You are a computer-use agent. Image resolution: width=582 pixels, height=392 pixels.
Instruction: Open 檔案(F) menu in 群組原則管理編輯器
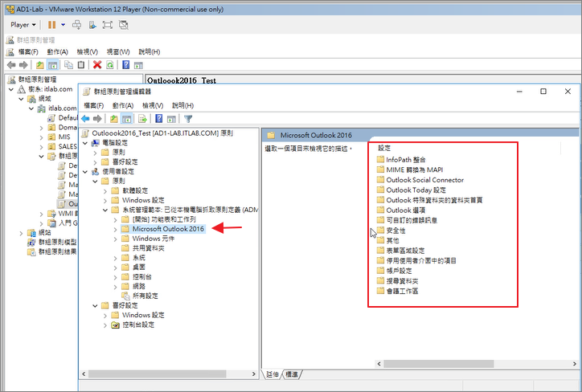[x=93, y=106]
